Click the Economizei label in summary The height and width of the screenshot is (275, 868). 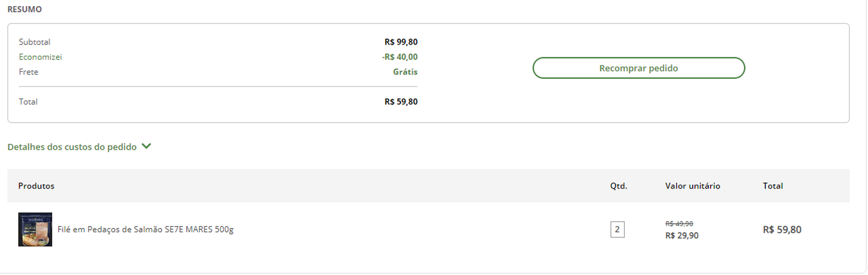[40, 57]
